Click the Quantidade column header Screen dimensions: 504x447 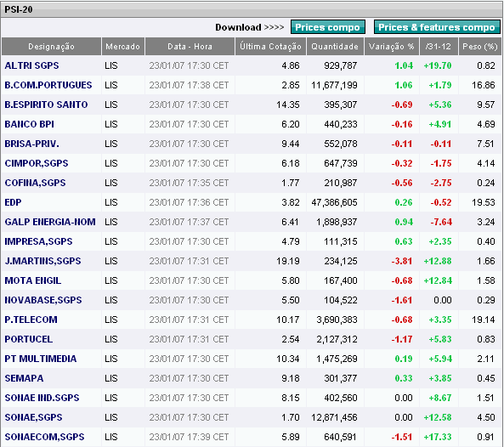tap(335, 47)
